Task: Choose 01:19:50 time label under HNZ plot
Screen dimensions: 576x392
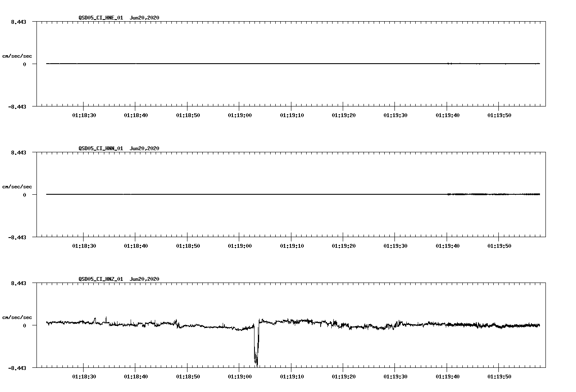Action: coord(499,377)
